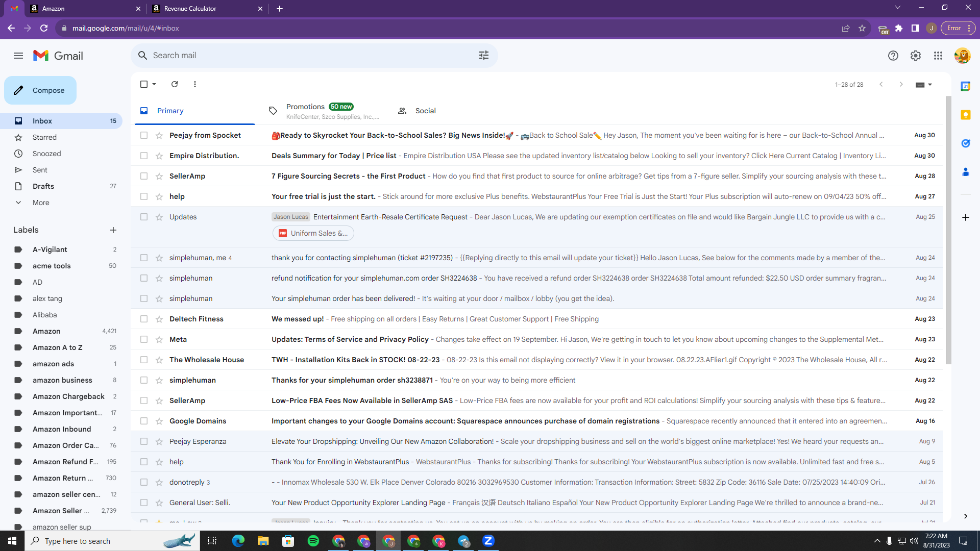Open Chrome tab search dropdown arrow
The height and width of the screenshot is (551, 980).
[898, 8]
